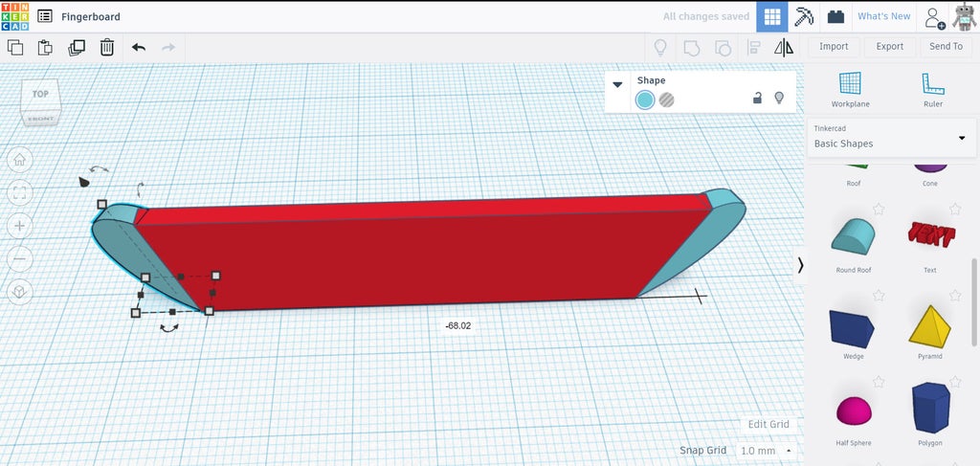
Task: Duplicate and repeat the shape
Action: click(x=77, y=48)
